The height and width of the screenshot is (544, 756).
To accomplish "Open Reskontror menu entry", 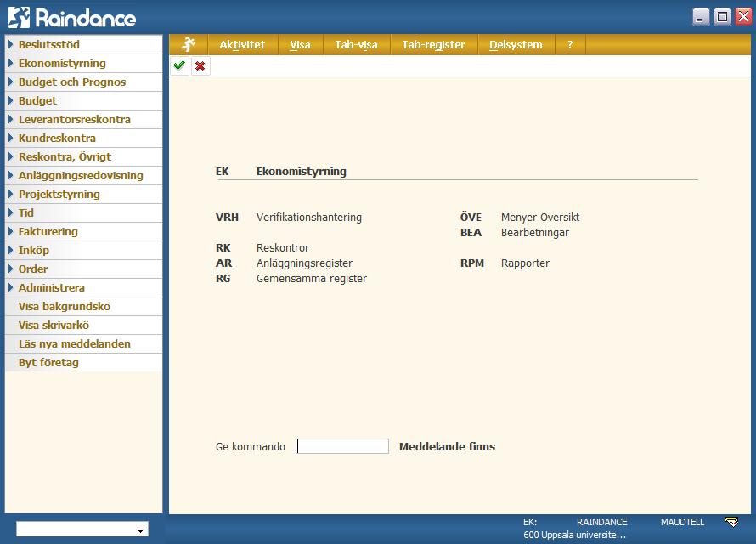I will pos(283,248).
